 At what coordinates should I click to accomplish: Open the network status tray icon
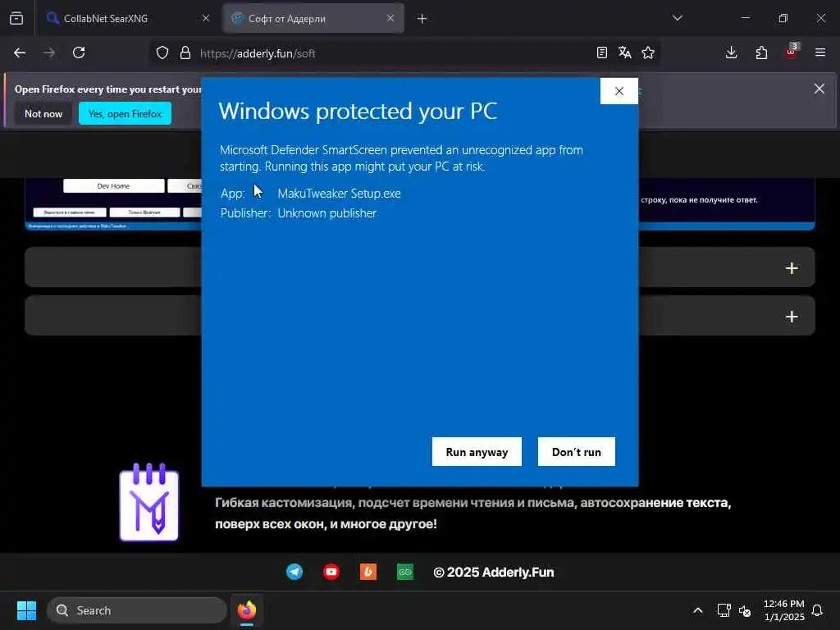(x=724, y=610)
